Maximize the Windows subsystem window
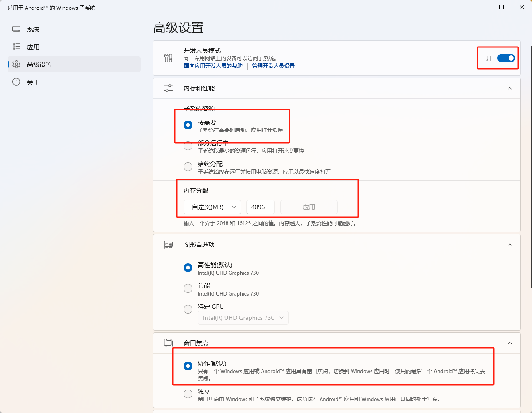The width and height of the screenshot is (532, 413). tap(501, 7)
